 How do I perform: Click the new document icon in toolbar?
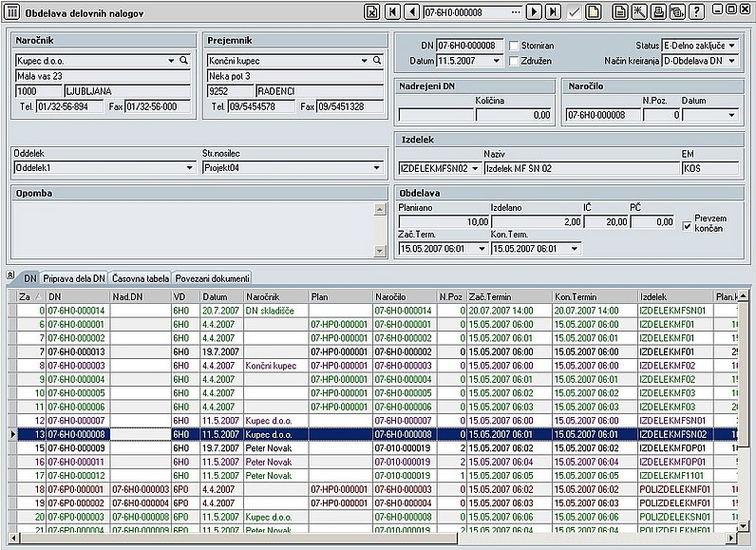point(593,11)
